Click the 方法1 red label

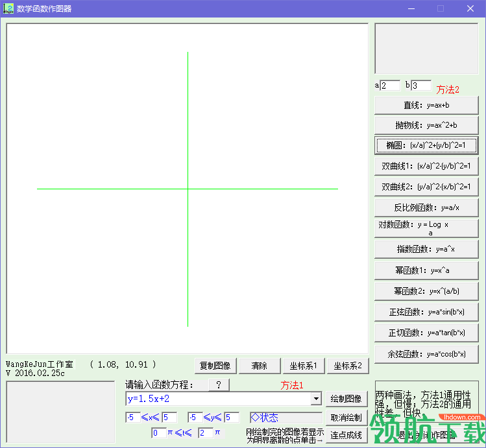[292, 385]
